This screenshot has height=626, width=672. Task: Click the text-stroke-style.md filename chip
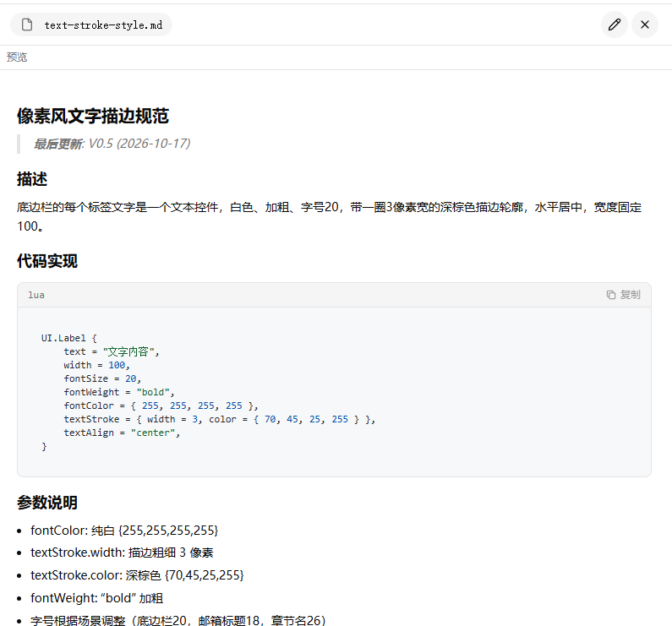[x=91, y=24]
